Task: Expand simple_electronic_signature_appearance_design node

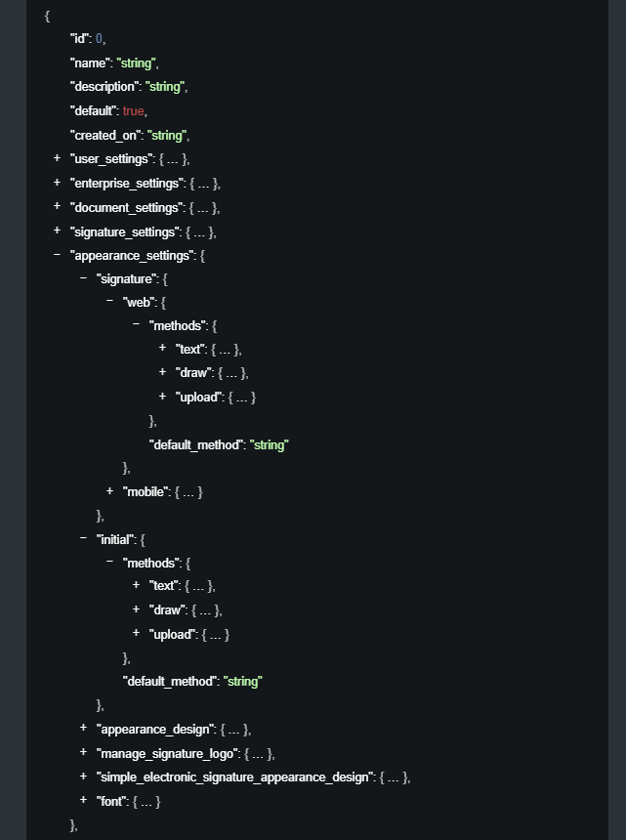Action: point(83,777)
